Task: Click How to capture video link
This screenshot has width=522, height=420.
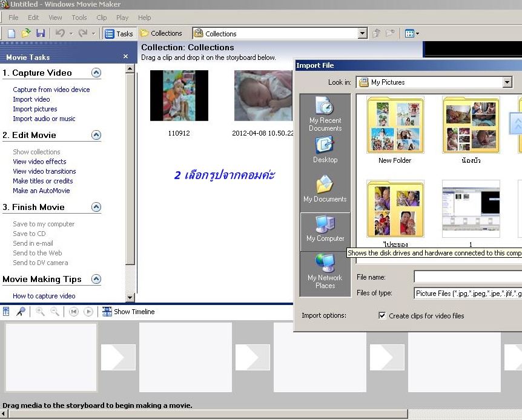Action: (x=44, y=296)
